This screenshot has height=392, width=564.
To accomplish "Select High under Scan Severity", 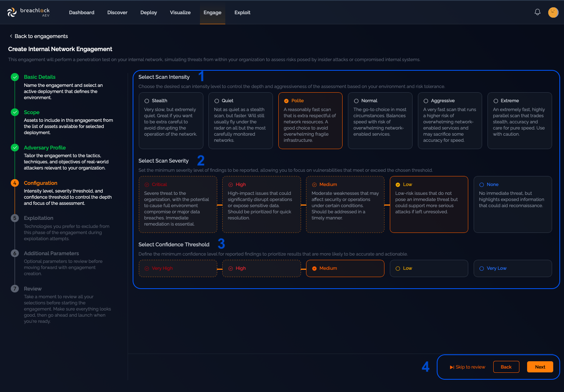I will coord(262,204).
